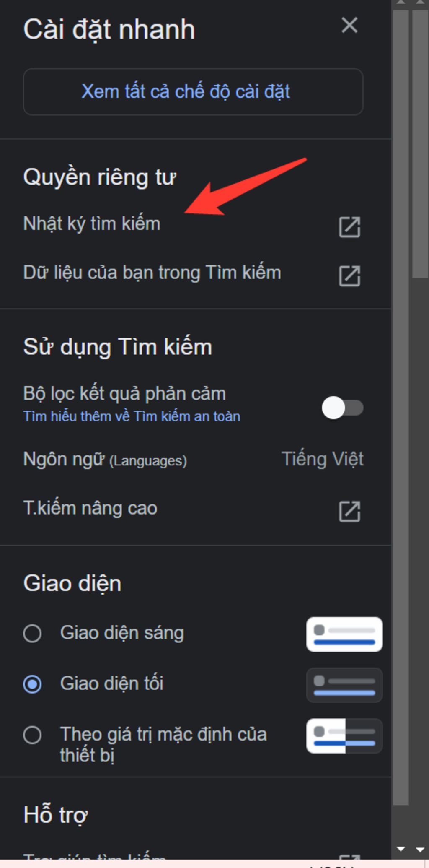Select Theo giá trị mặc định của thiết bị radio

pyautogui.click(x=32, y=735)
